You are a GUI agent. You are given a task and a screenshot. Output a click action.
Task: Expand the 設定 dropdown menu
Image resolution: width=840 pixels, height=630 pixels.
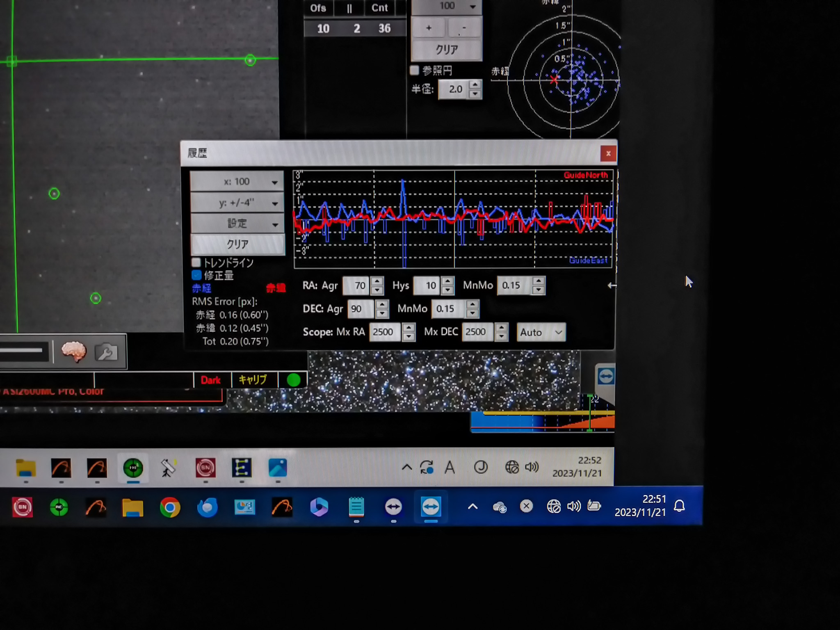(237, 224)
